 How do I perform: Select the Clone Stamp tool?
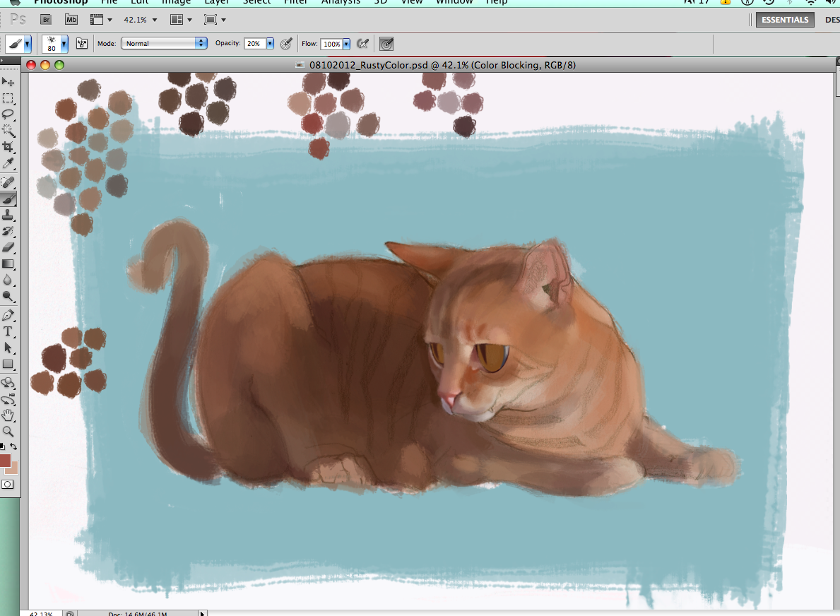pos(9,215)
